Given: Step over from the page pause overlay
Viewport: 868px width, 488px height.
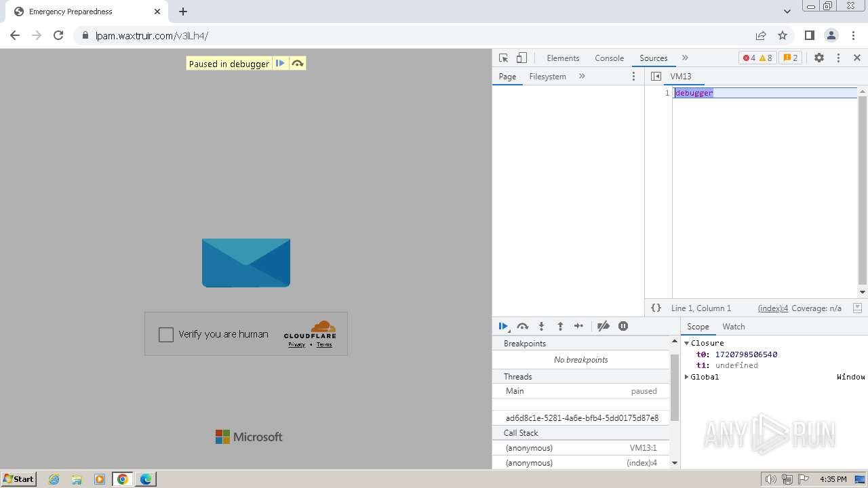Looking at the screenshot, I should click(x=297, y=64).
